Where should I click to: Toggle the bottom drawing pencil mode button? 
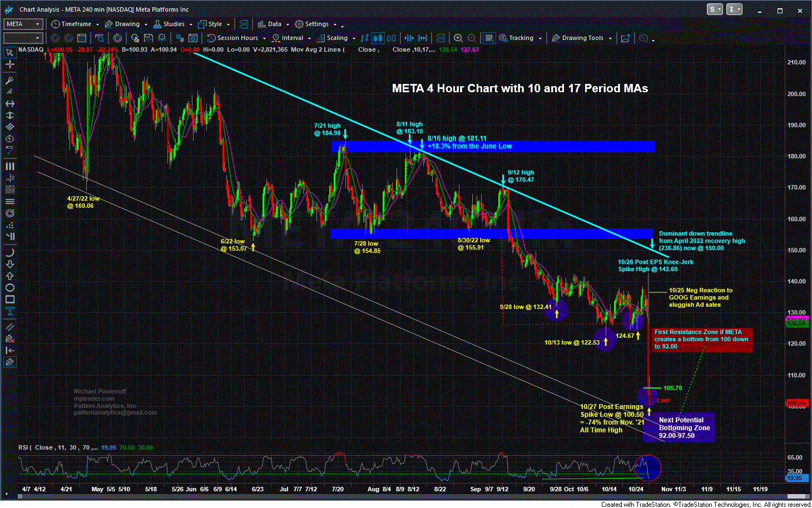tap(9, 362)
